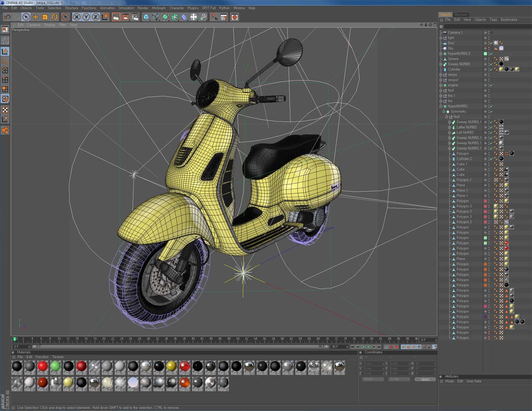Switch to the Structure tab
532x411 pixels.
(x=461, y=15)
